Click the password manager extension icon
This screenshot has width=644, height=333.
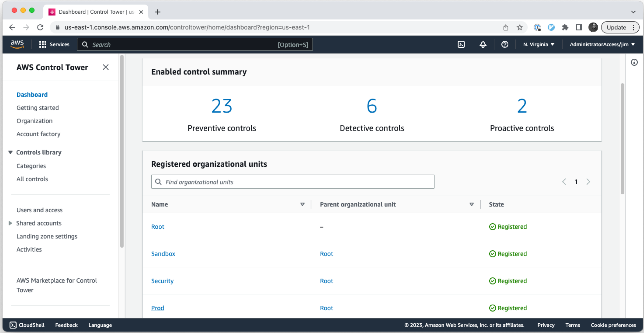(x=537, y=27)
